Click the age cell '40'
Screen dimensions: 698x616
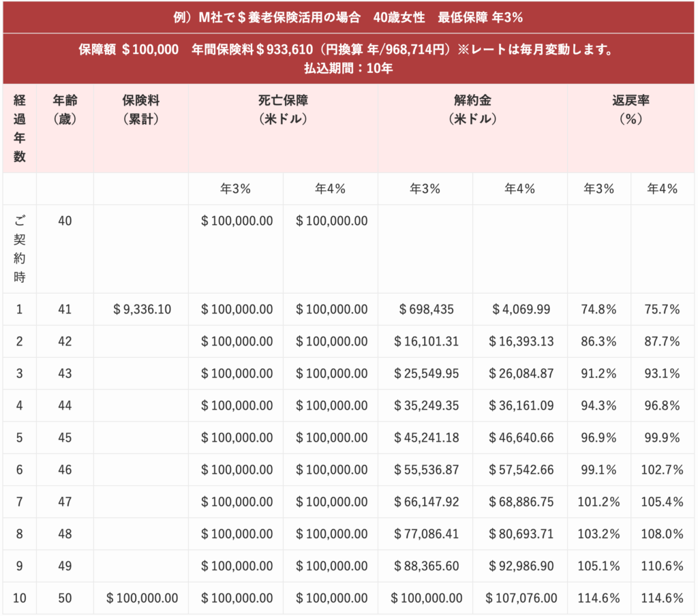click(65, 221)
